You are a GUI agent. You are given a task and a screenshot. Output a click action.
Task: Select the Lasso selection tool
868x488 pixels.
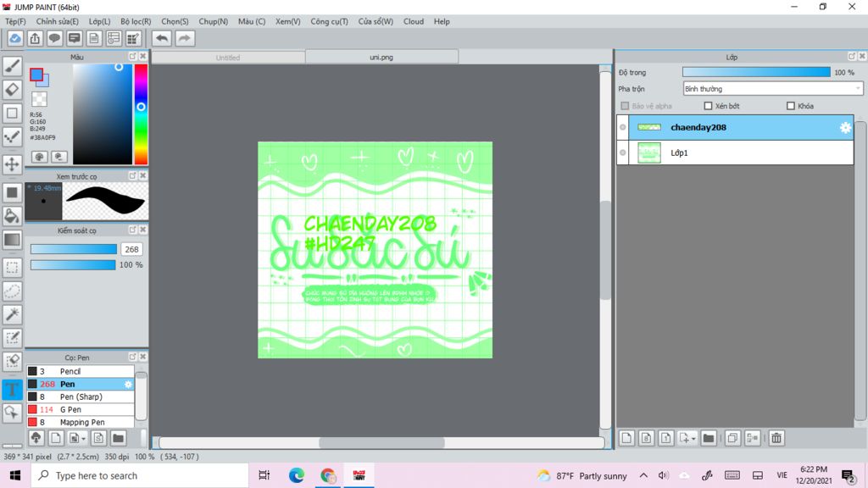[12, 291]
